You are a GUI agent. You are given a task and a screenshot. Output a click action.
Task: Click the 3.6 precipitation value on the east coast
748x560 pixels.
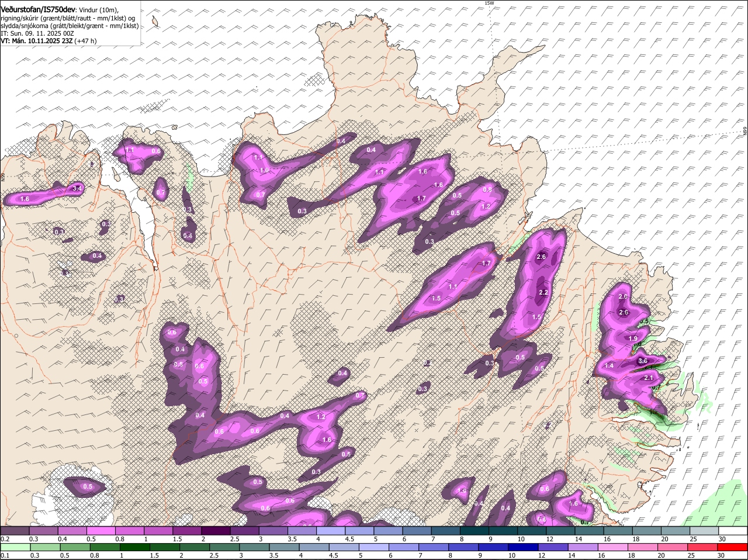pyautogui.click(x=643, y=361)
